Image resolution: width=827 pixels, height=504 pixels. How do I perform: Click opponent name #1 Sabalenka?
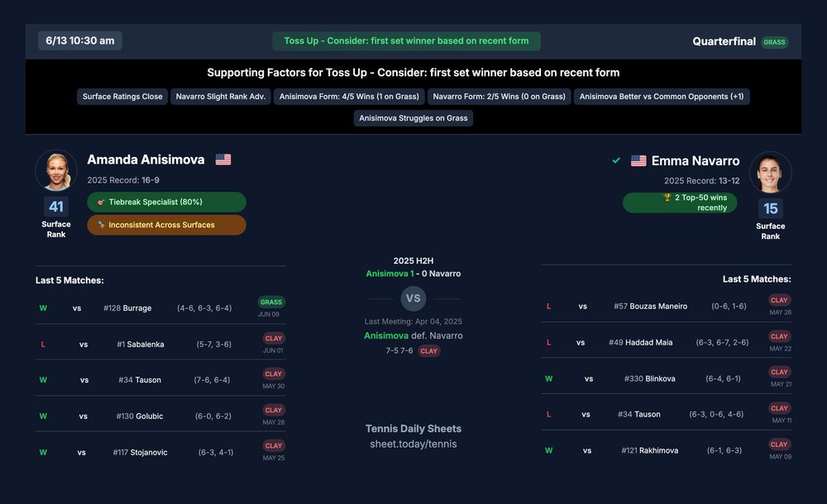(141, 345)
